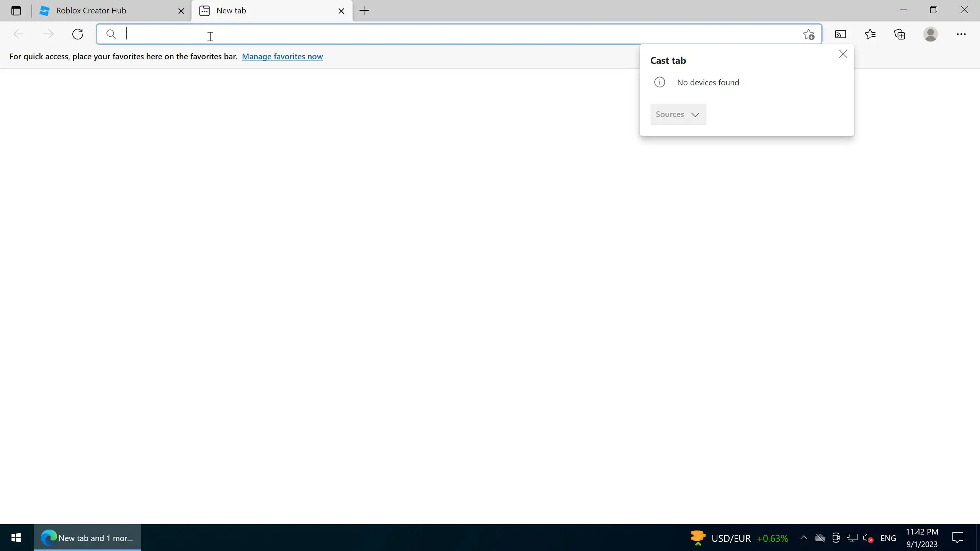The height and width of the screenshot is (551, 980).
Task: Click the Cast media icon in toolbar
Action: [840, 34]
